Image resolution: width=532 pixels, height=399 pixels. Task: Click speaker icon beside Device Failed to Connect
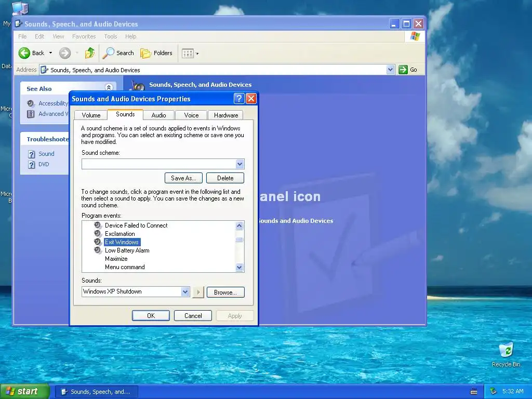click(x=98, y=225)
